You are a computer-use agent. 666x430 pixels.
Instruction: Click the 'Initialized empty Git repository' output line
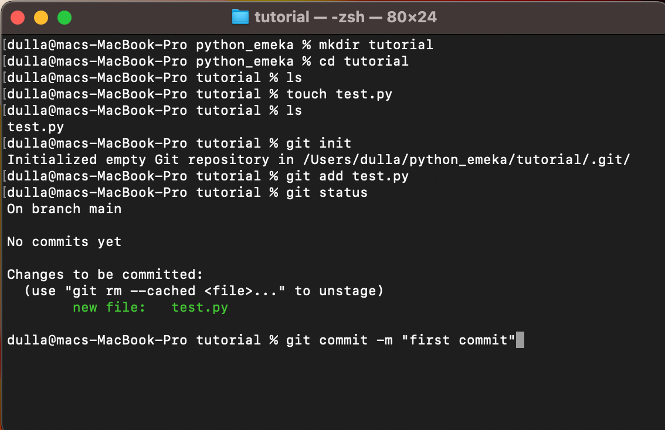[319, 160]
